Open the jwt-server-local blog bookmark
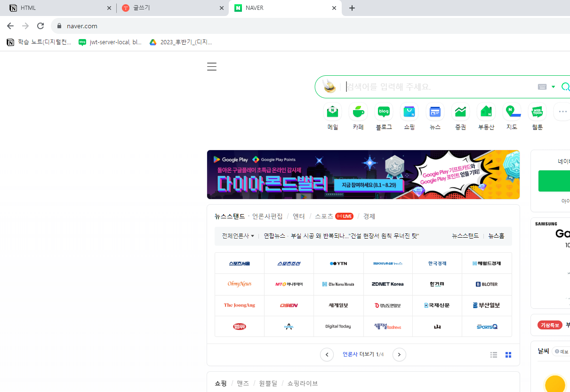This screenshot has height=392, width=570. [x=110, y=42]
